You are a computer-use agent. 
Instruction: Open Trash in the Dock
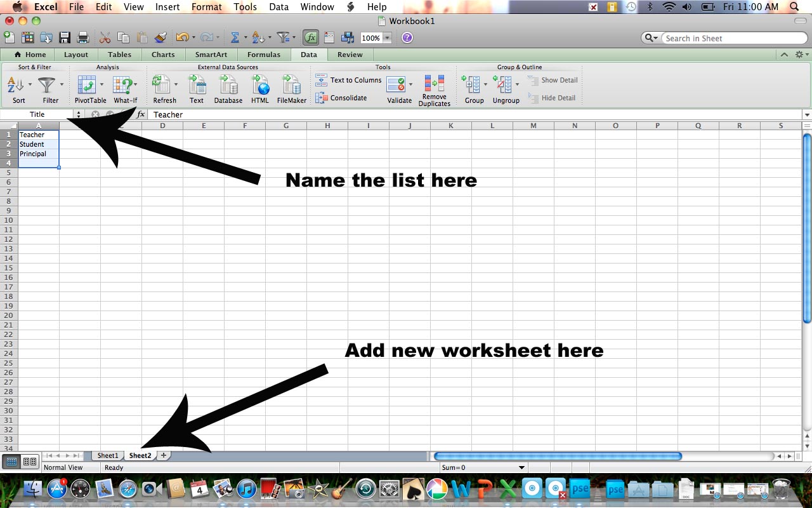tap(781, 489)
